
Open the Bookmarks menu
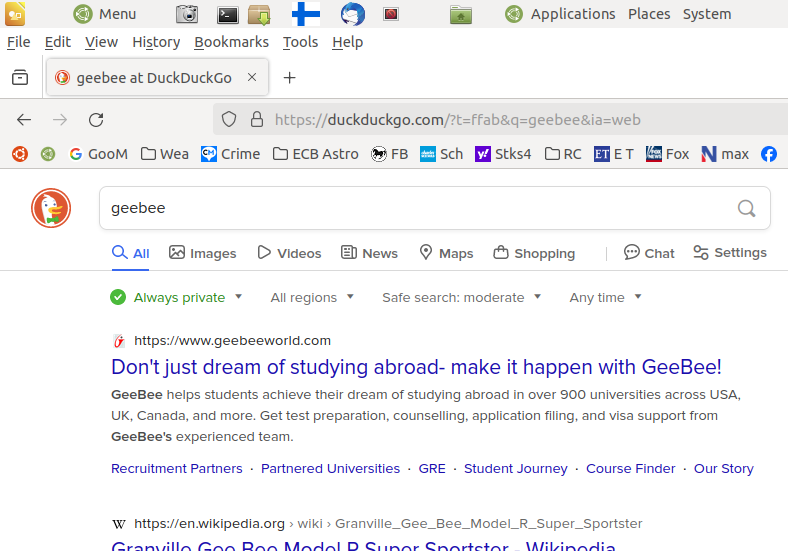(x=232, y=42)
